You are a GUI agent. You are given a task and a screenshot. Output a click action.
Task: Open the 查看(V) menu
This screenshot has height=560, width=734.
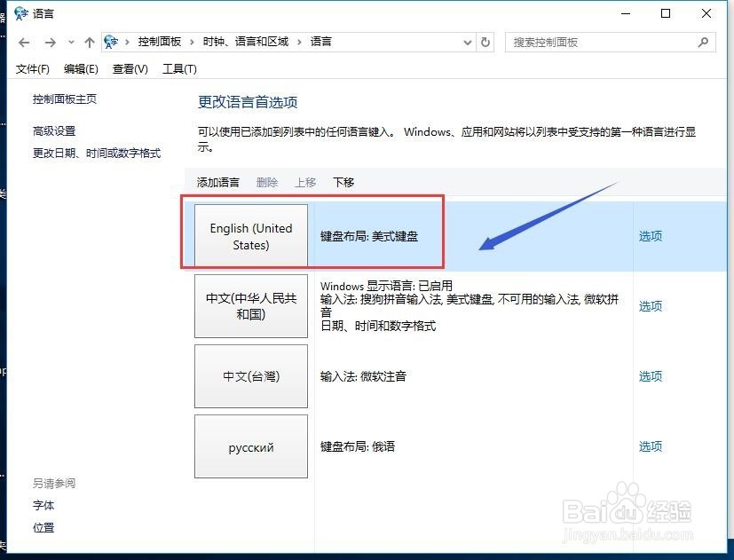click(x=129, y=68)
